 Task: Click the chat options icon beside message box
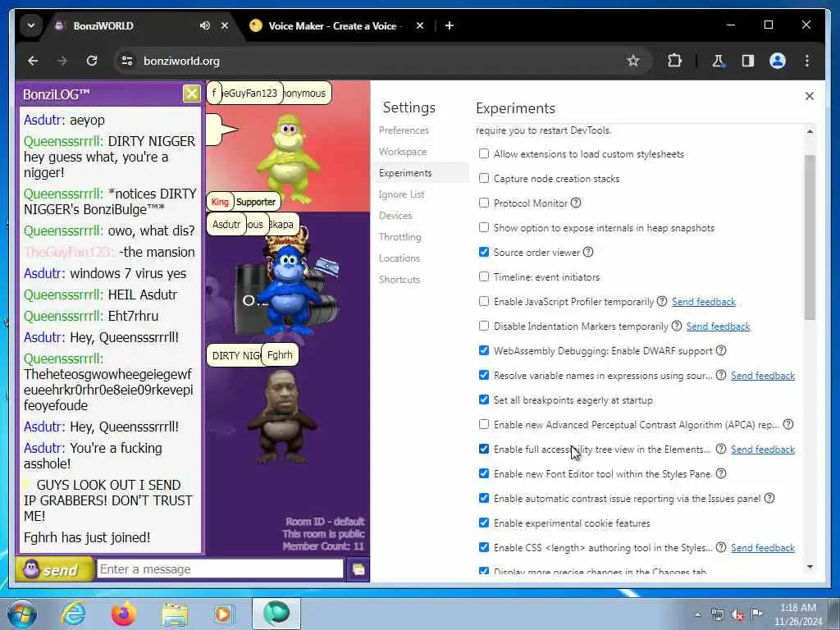(x=358, y=569)
